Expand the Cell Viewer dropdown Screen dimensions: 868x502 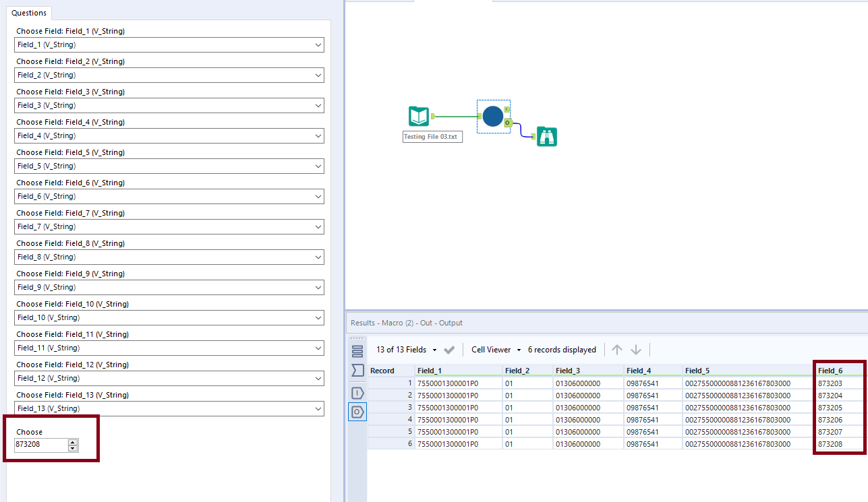[496, 350]
